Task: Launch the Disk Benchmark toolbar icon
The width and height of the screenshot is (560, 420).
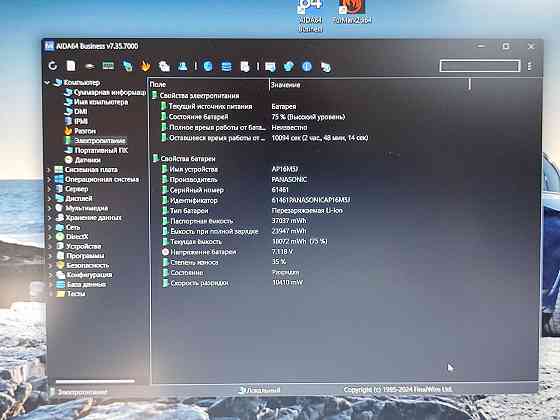Action: pyautogui.click(x=90, y=66)
